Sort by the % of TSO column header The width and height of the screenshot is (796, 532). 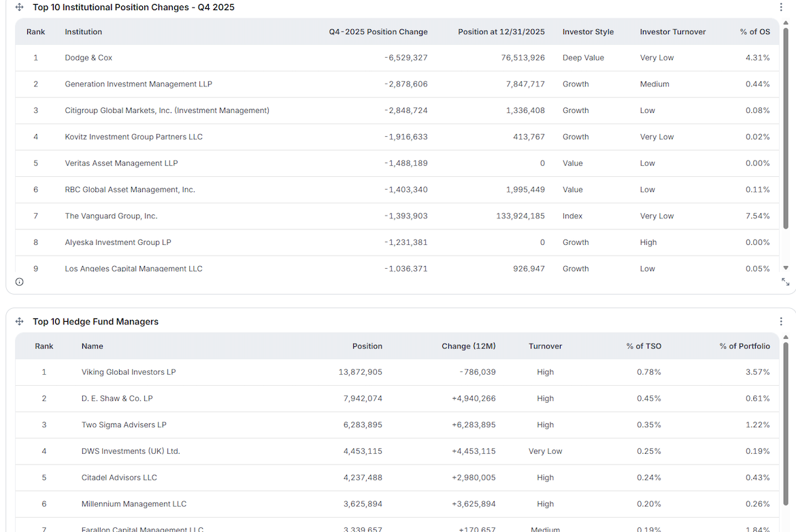pos(644,346)
